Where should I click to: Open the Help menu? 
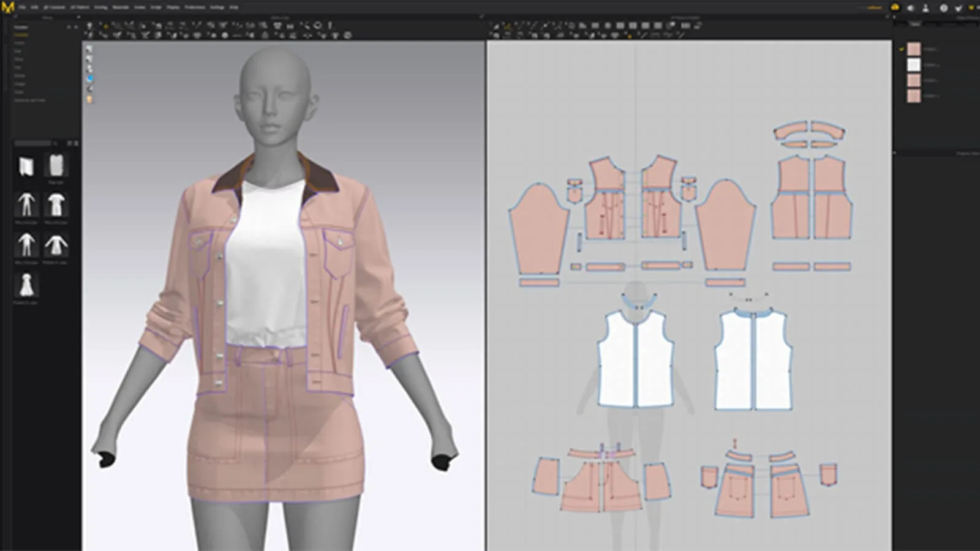[233, 7]
